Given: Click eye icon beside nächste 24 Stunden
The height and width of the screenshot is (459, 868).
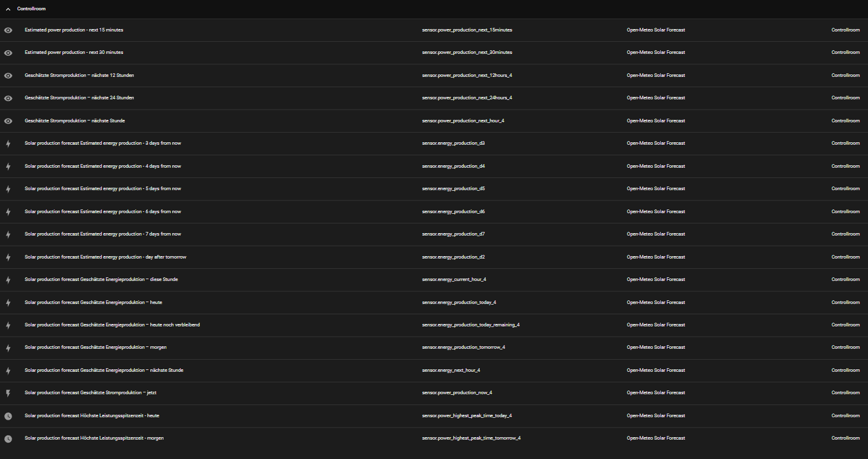Looking at the screenshot, I should coord(8,98).
